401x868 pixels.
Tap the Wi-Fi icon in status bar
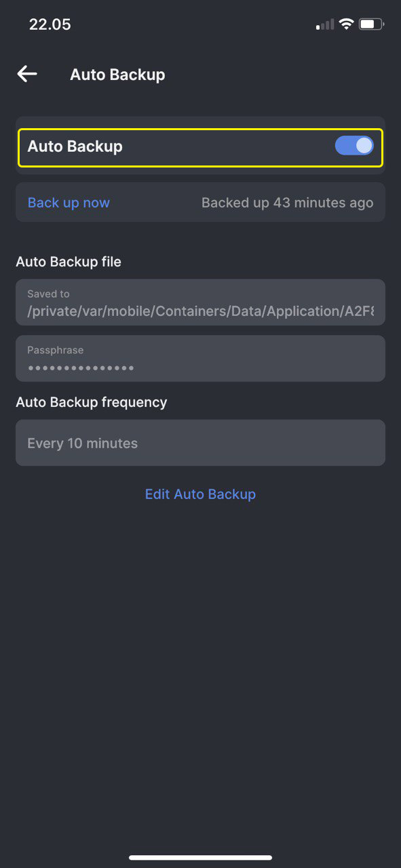tap(346, 24)
